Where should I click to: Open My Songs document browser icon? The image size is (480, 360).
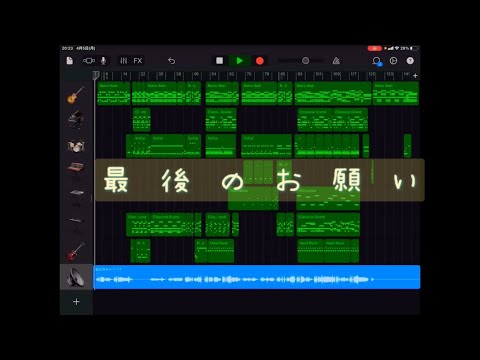[x=69, y=61]
